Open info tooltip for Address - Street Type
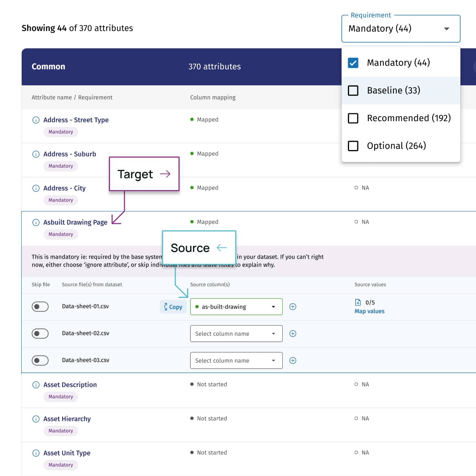Viewport: 476px width, 476px height. click(36, 120)
